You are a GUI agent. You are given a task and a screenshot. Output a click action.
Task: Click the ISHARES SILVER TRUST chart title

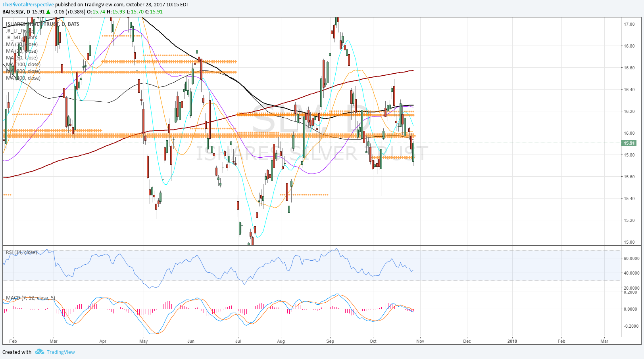coord(42,24)
